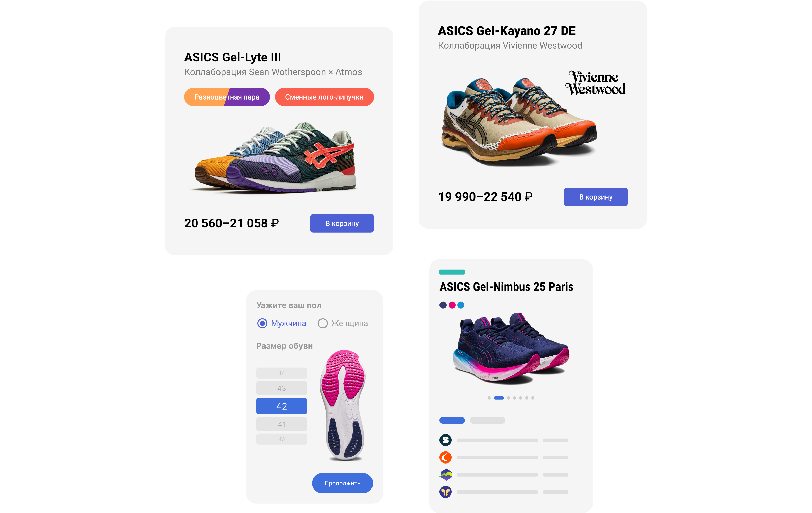Select the blue color swatch
The width and height of the screenshot is (812, 513).
tap(461, 305)
